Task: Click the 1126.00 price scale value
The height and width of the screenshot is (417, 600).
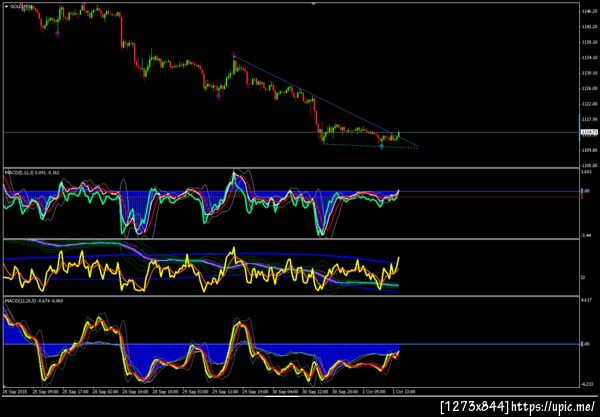Action: point(589,88)
